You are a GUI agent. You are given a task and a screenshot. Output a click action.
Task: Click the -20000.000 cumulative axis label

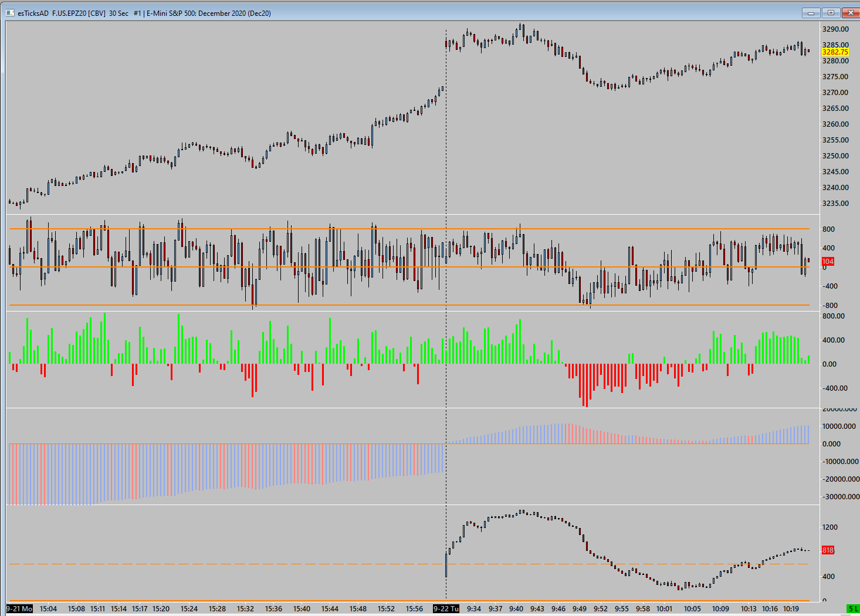839,479
